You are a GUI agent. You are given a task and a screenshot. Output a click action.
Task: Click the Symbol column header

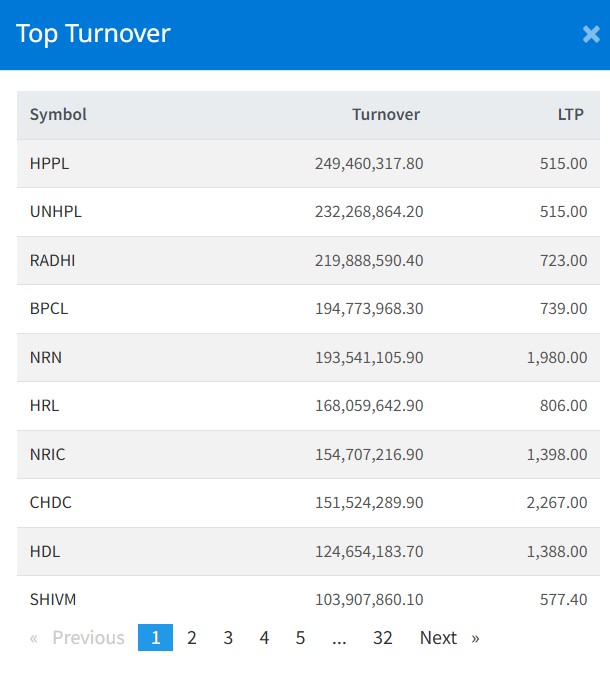[x=58, y=115]
